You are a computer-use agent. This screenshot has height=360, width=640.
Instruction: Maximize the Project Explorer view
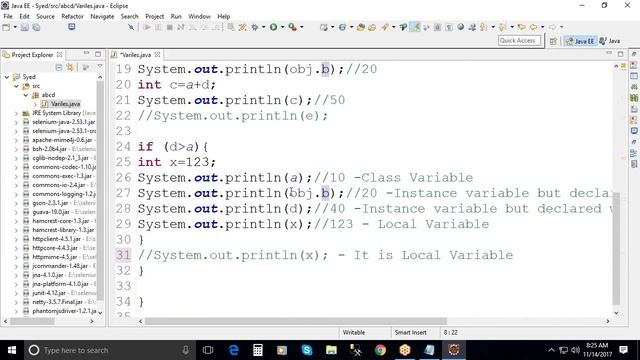point(98,54)
